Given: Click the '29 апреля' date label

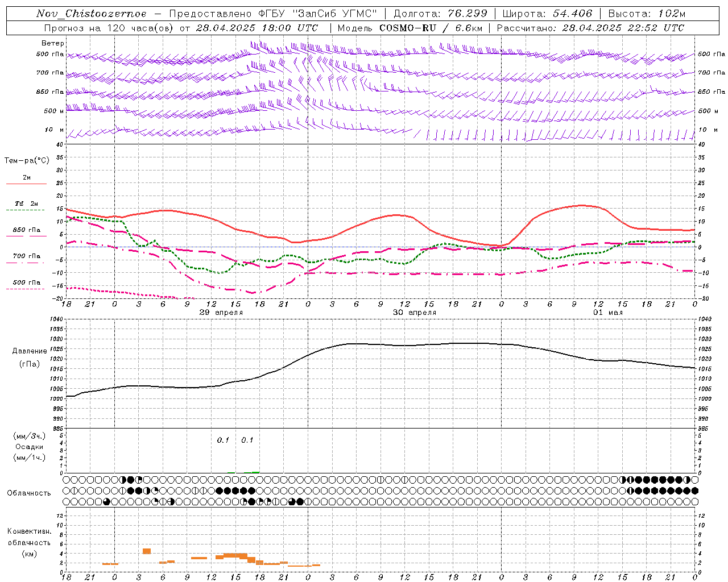Looking at the screenshot, I should [221, 313].
